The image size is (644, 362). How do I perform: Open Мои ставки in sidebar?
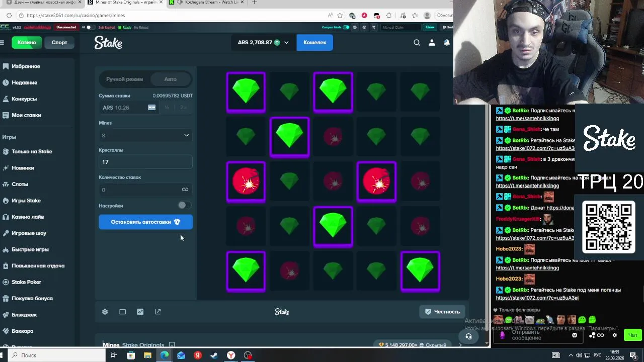coord(26,115)
